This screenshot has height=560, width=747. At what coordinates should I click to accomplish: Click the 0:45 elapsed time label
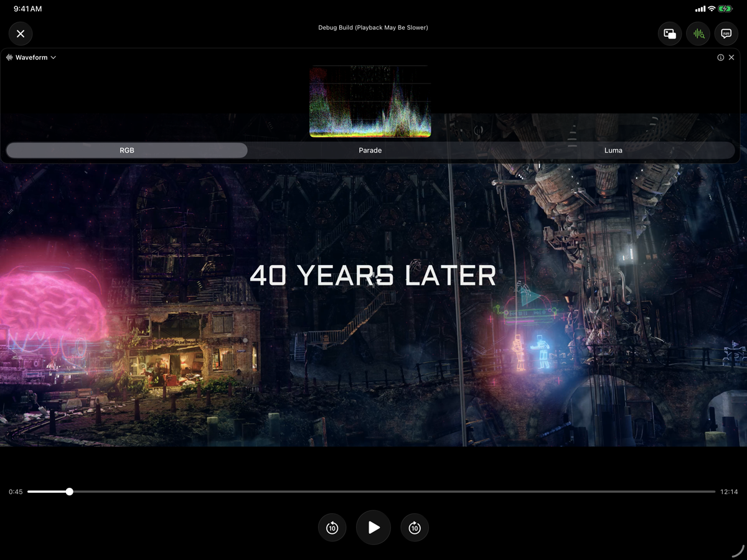click(x=16, y=492)
